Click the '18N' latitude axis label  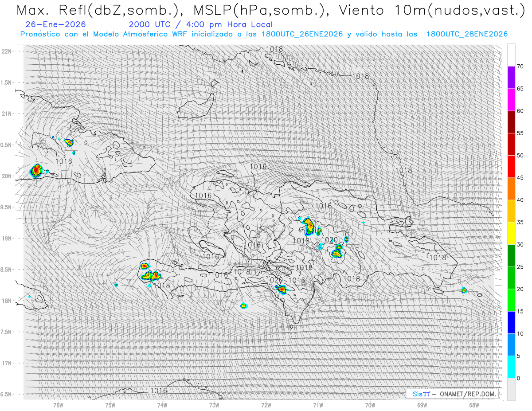7,301
